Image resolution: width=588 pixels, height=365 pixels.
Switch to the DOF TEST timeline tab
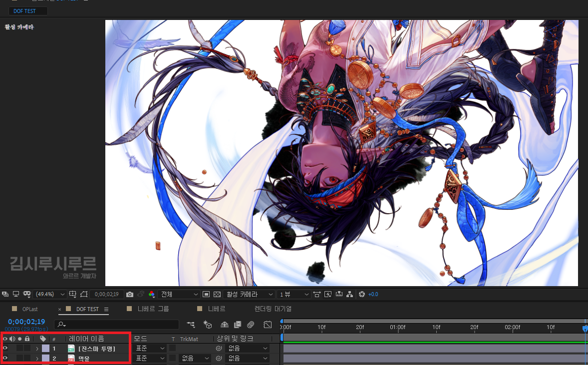tap(87, 309)
